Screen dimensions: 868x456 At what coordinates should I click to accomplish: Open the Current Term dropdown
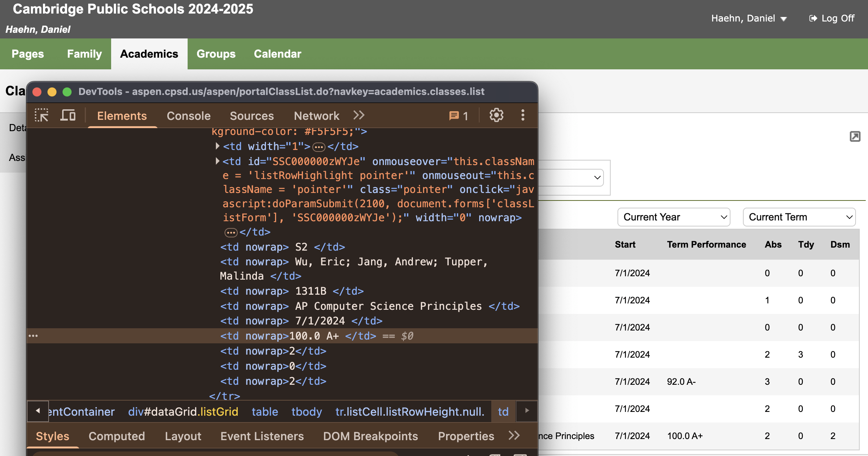(799, 217)
